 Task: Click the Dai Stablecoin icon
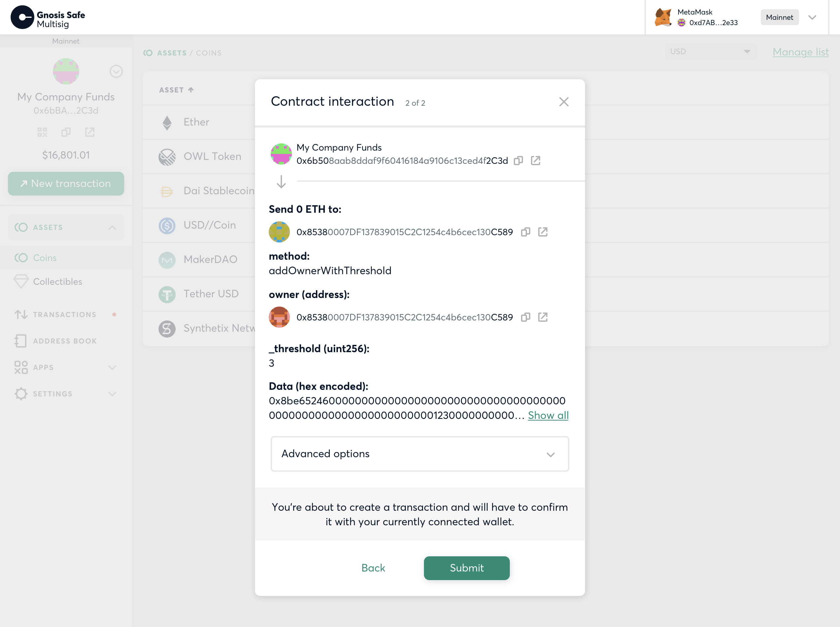167,191
